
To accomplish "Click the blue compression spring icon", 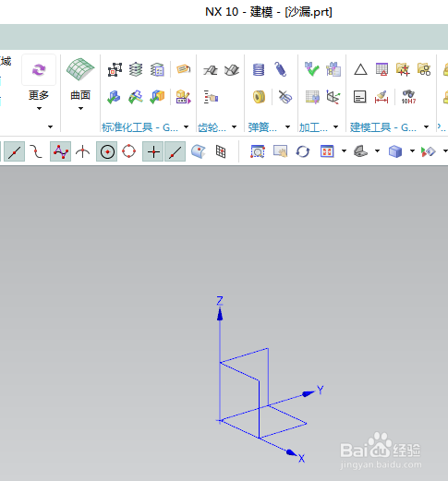I will (x=259, y=69).
